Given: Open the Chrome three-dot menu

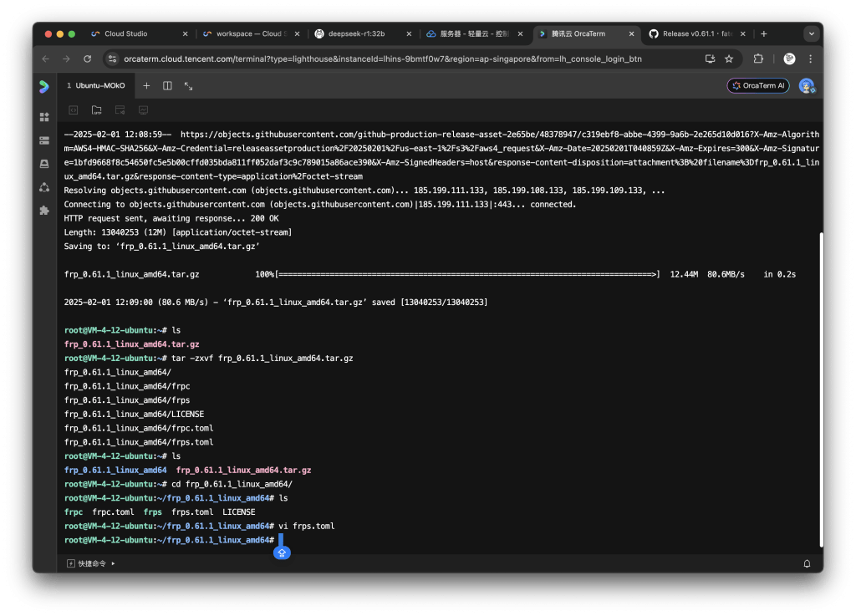Looking at the screenshot, I should coord(811,59).
